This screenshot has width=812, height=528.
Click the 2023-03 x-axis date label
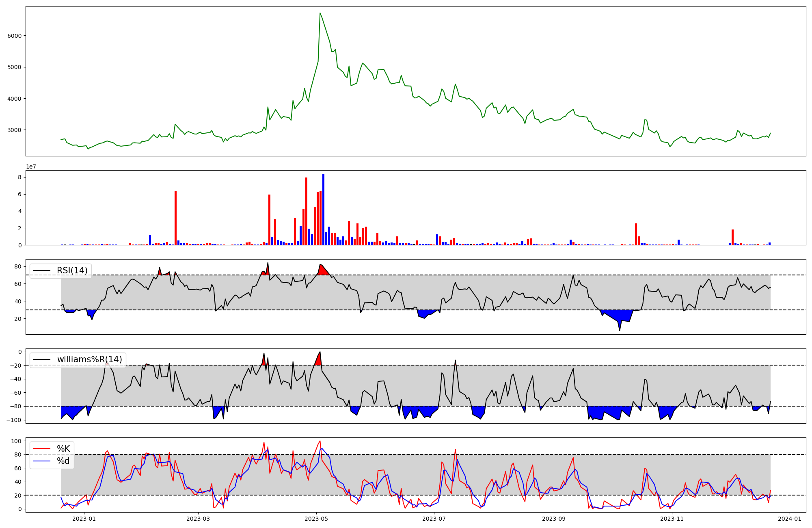pos(198,519)
